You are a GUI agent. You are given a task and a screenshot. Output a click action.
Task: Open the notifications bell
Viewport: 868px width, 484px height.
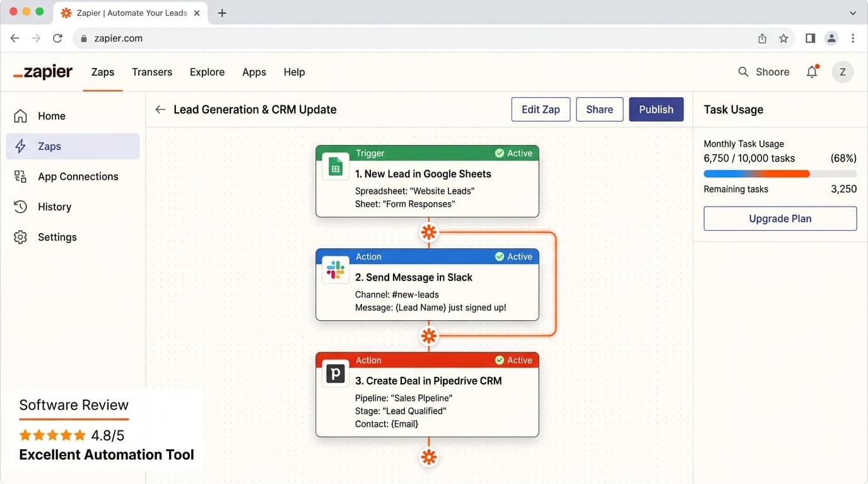coord(812,72)
